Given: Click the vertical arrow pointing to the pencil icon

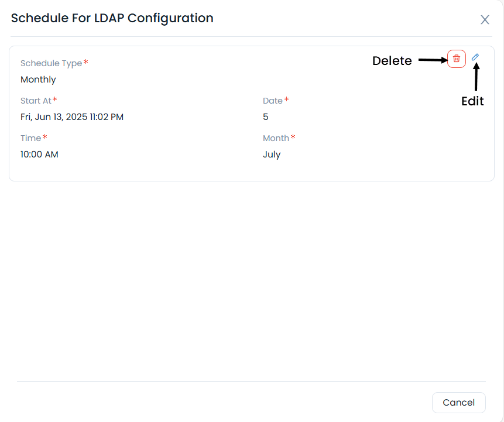Looking at the screenshot, I should [476, 77].
